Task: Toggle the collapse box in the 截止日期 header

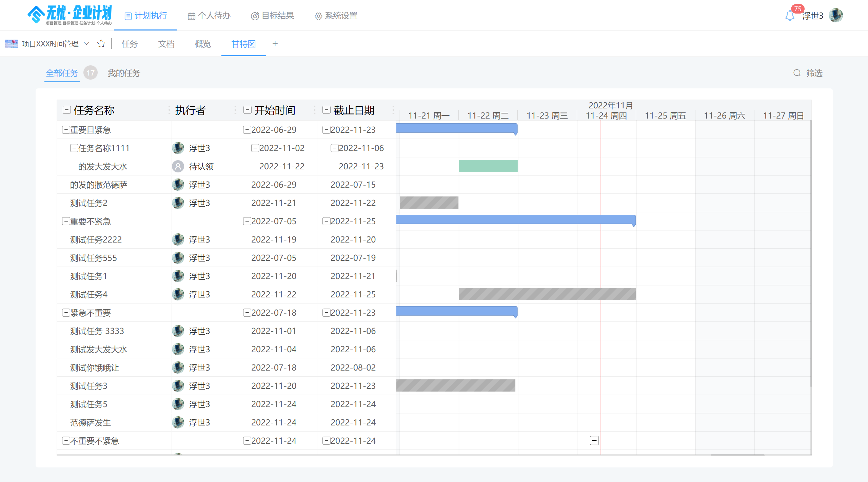Action: coord(327,110)
